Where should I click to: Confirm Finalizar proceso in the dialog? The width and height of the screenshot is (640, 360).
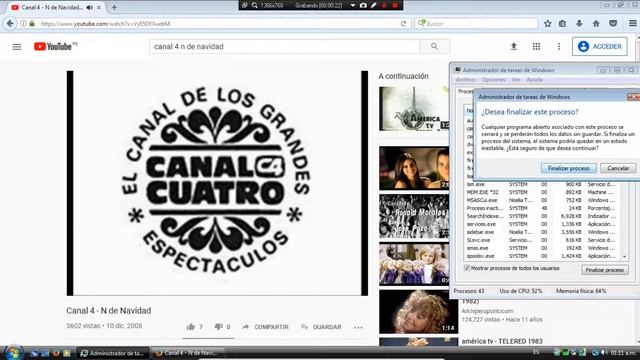569,168
